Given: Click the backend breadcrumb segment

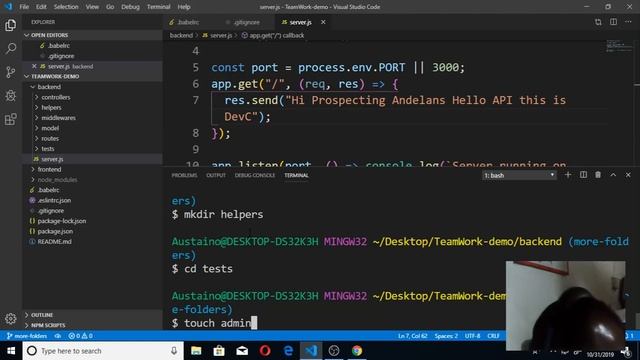Looking at the screenshot, I should [x=181, y=36].
